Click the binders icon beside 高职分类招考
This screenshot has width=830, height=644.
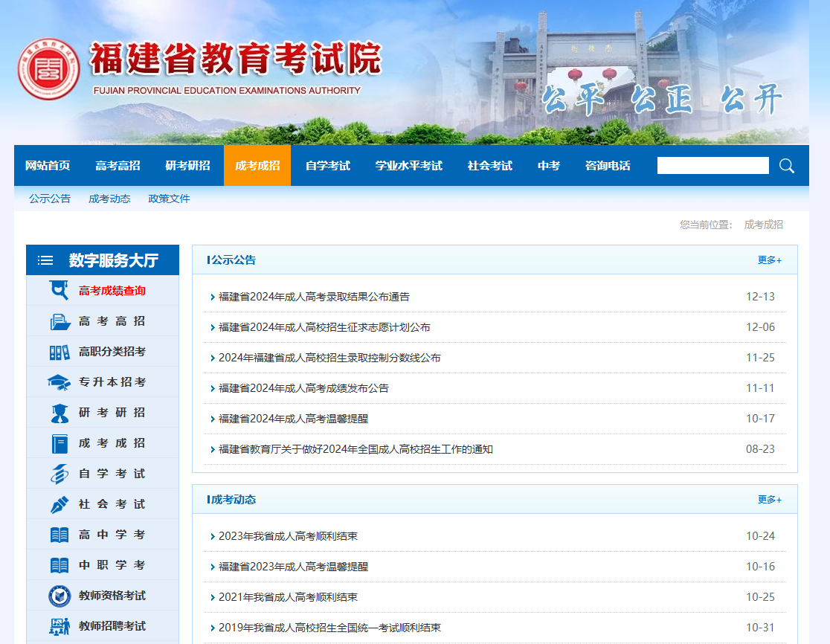coord(59,352)
